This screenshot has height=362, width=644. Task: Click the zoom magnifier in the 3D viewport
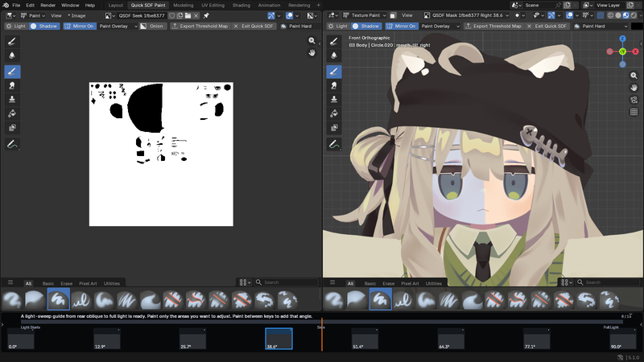pos(634,76)
